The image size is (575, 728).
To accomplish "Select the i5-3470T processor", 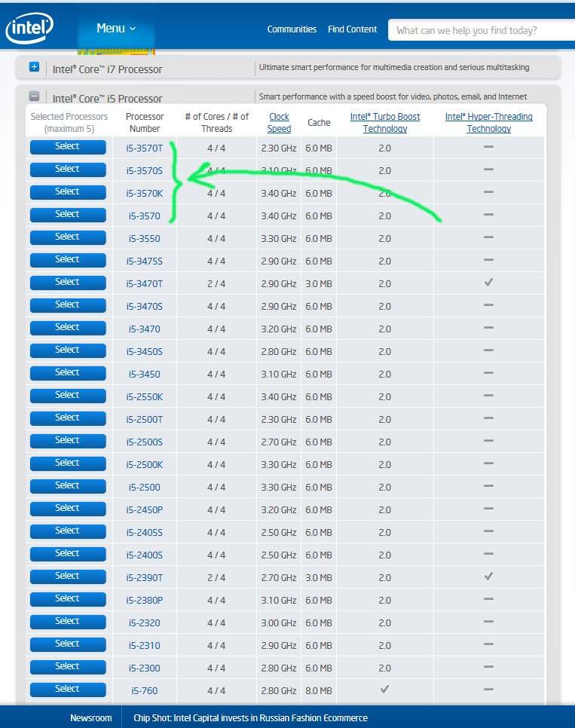I will 68,283.
